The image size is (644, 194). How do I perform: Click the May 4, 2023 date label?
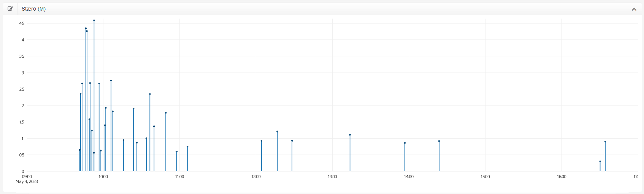[x=27, y=181]
